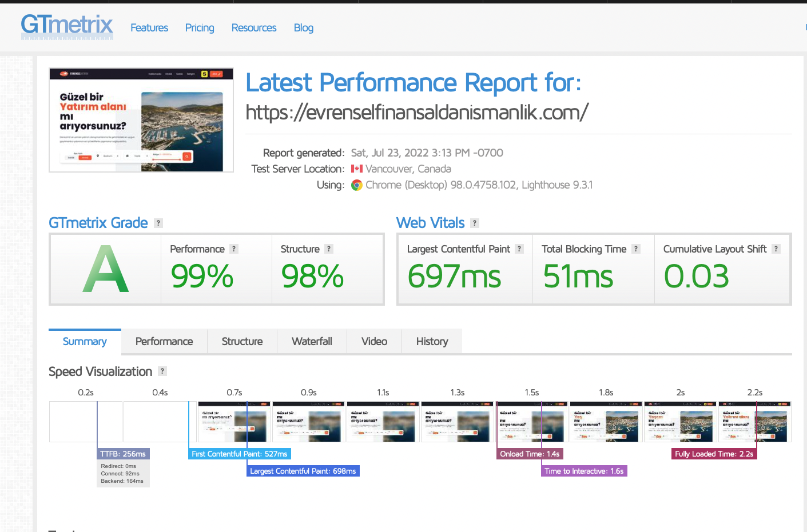Viewport: 807px width, 532px height.
Task: Click the Fully Loaded Time marker
Action: pos(714,454)
